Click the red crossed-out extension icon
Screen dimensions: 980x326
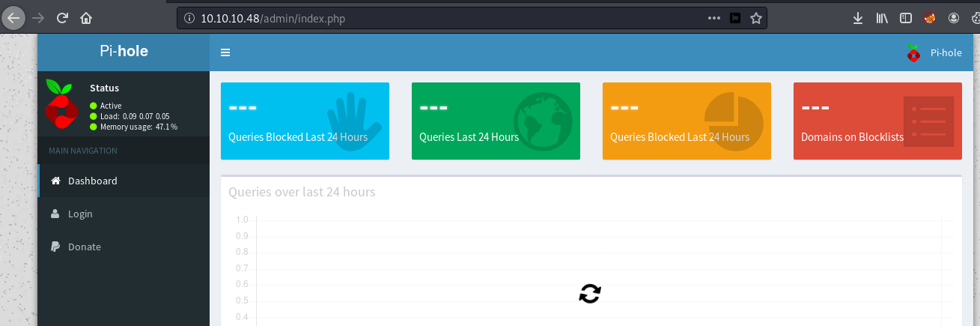coord(930,17)
